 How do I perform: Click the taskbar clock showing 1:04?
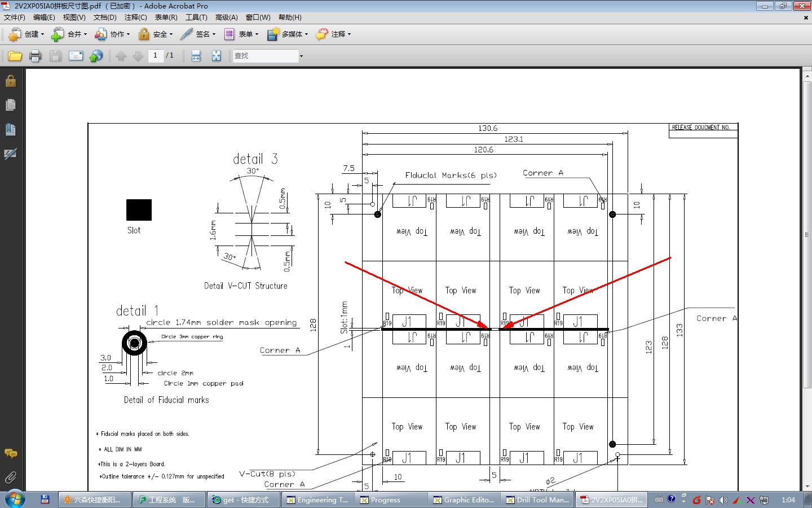coord(788,500)
